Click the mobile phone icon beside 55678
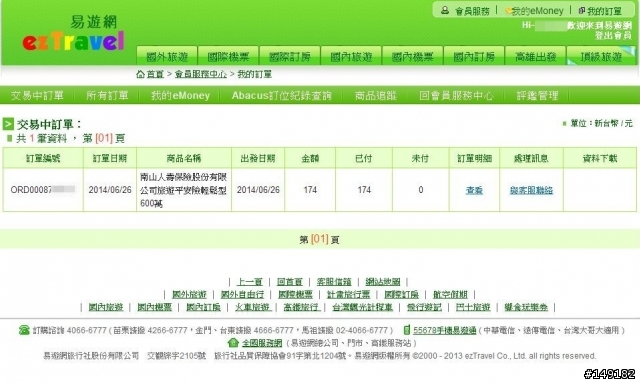The width and height of the screenshot is (640, 382). click(407, 329)
